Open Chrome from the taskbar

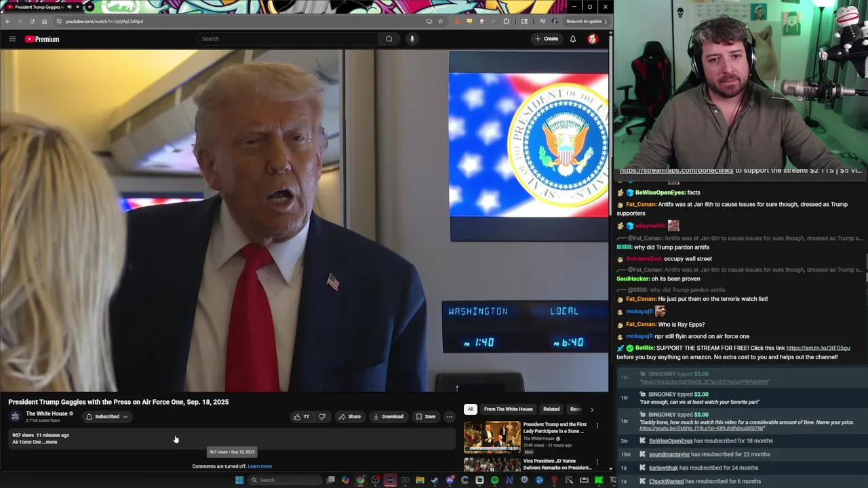[360, 480]
